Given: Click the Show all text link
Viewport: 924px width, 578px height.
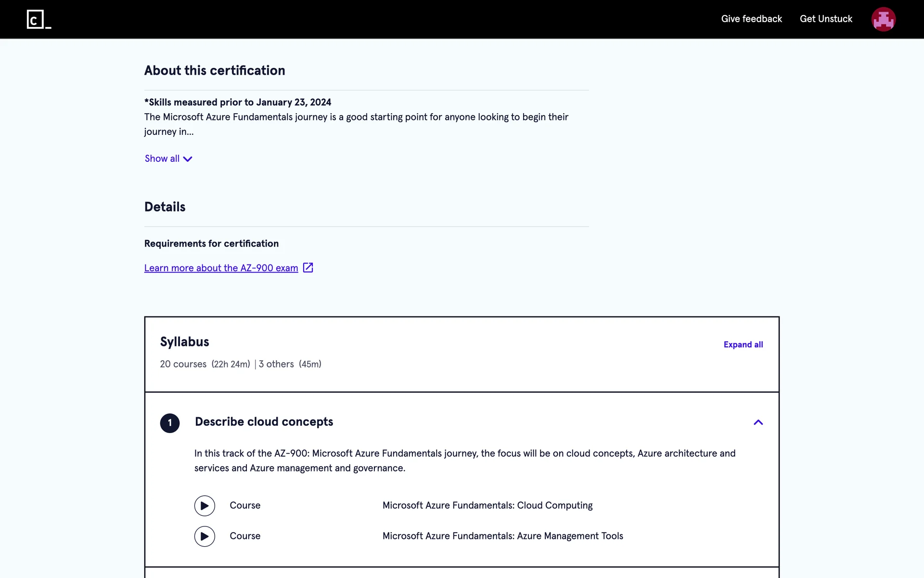Looking at the screenshot, I should pyautogui.click(x=162, y=158).
